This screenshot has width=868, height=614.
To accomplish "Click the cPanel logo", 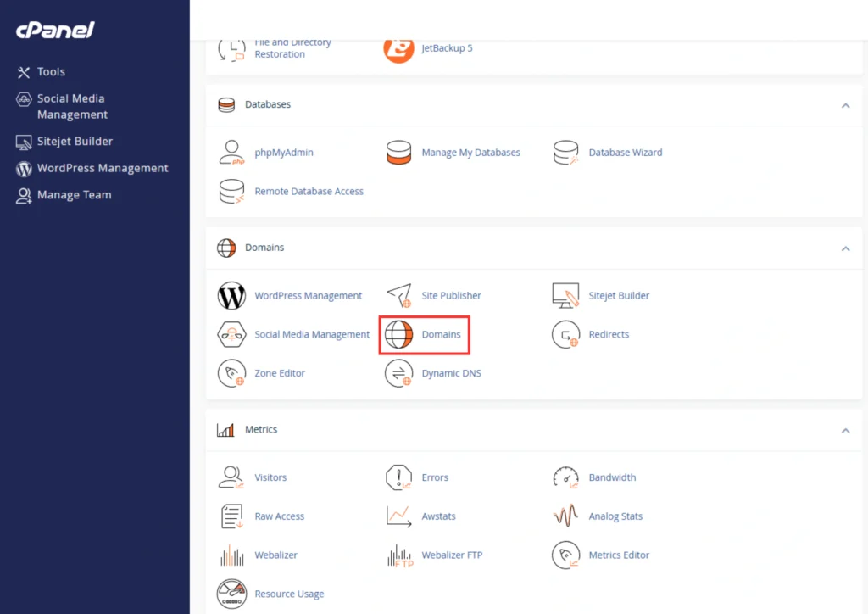I will tap(55, 30).
